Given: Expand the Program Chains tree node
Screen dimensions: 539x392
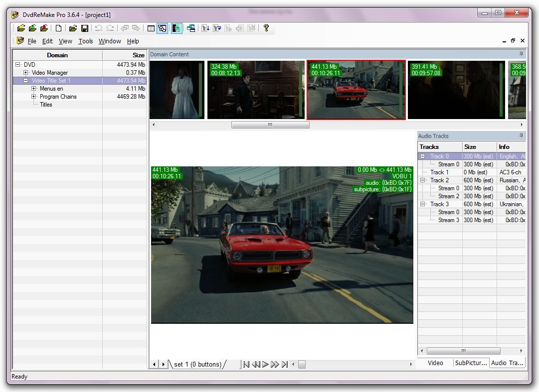Looking at the screenshot, I should click(x=33, y=97).
